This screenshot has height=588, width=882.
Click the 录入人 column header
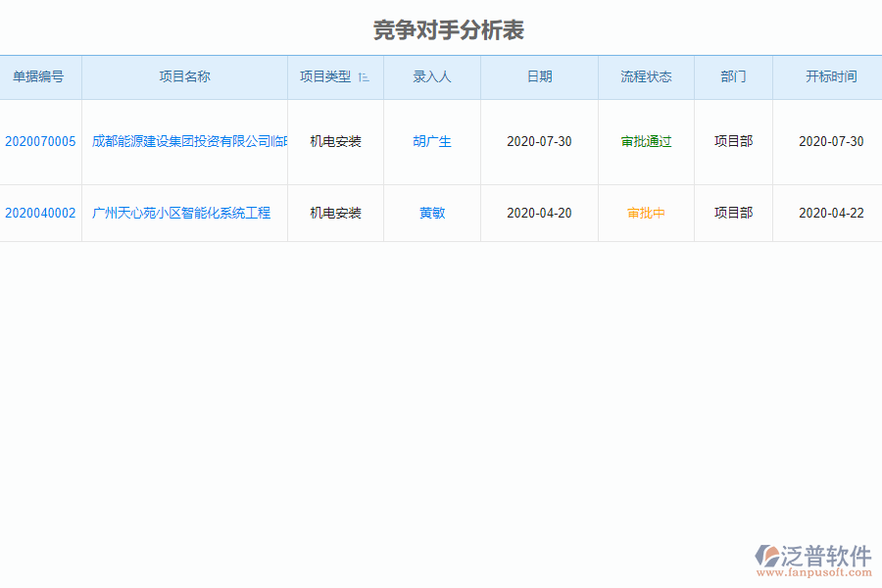pos(431,76)
